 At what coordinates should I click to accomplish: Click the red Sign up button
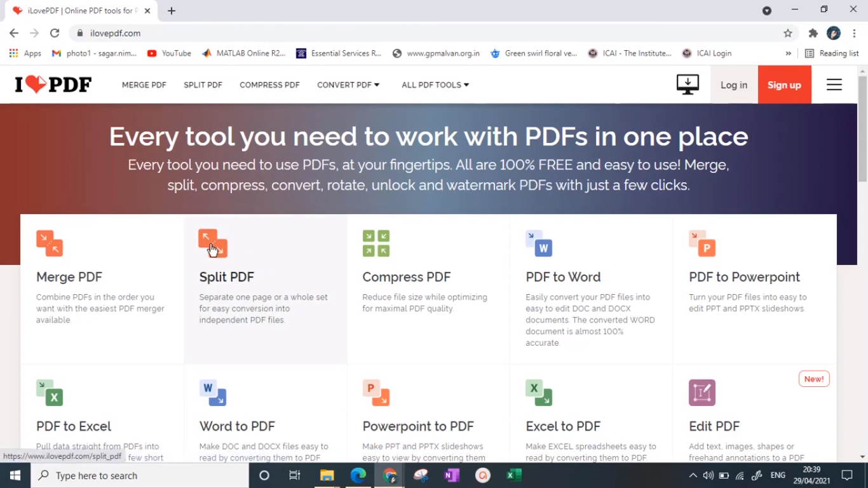pos(785,85)
